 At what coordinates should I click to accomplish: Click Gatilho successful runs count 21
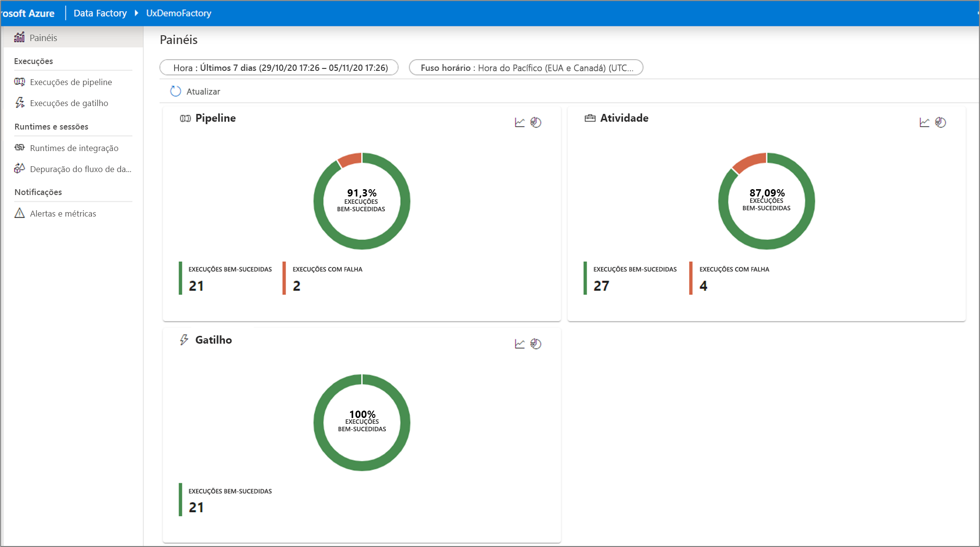point(196,507)
